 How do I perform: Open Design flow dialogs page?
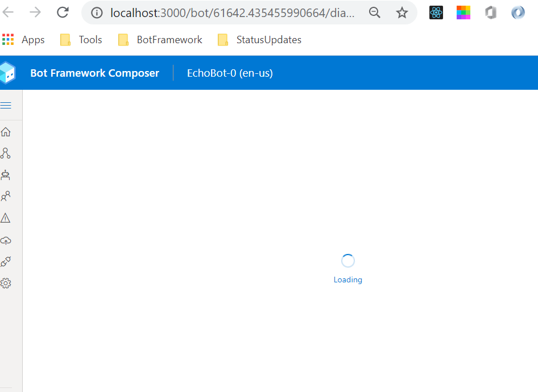[6, 153]
